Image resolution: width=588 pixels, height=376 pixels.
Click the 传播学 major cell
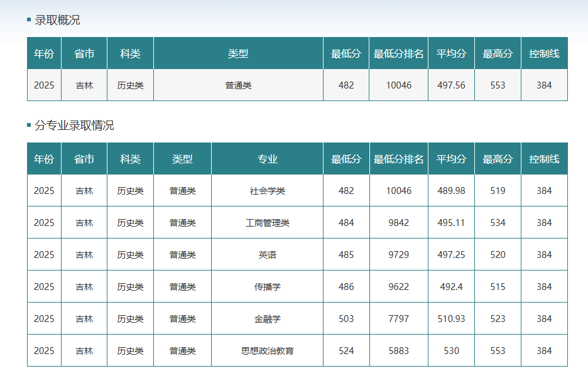268,287
